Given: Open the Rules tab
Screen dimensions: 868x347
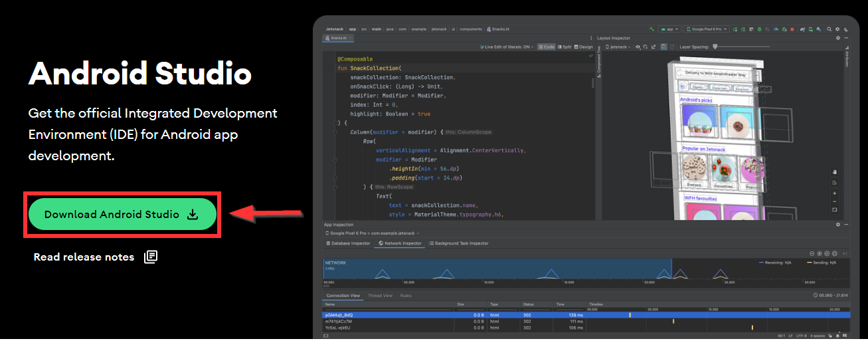Looking at the screenshot, I should coord(406,295).
